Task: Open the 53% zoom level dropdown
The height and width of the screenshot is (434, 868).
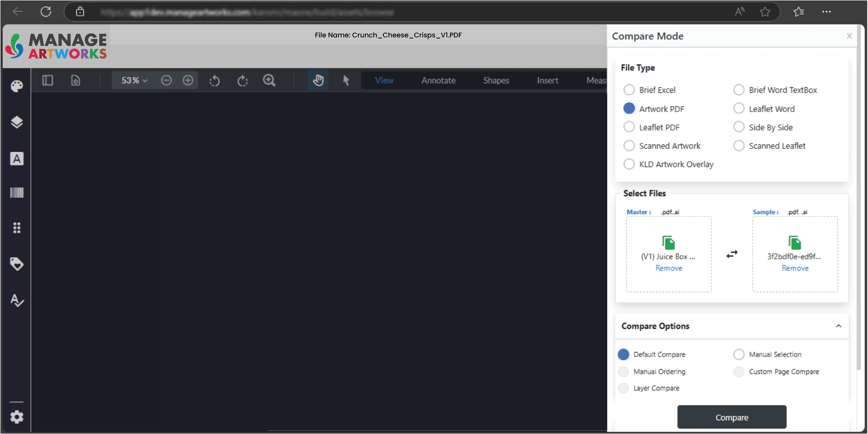Action: (x=134, y=80)
